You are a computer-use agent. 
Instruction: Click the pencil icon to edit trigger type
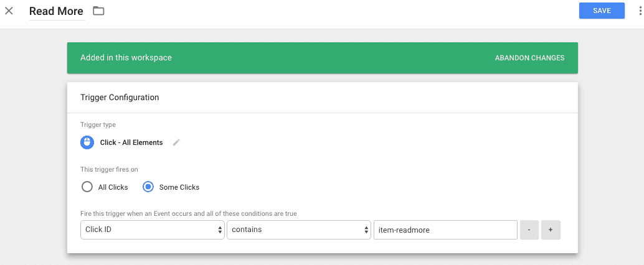tap(176, 142)
